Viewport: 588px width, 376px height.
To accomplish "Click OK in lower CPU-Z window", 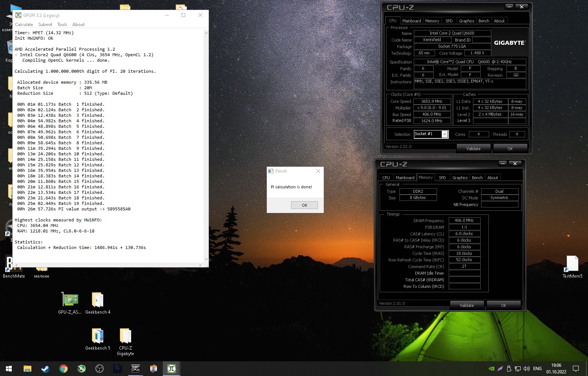I will coord(503,305).
